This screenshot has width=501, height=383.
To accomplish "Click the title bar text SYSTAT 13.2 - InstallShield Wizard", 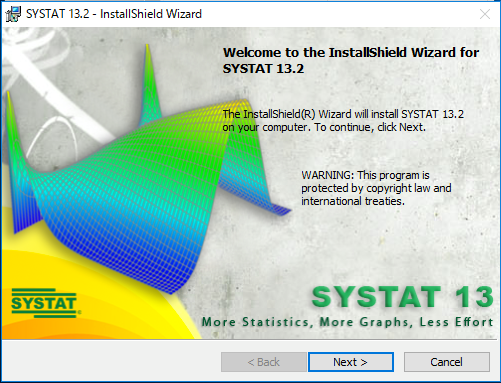I will 114,14.
